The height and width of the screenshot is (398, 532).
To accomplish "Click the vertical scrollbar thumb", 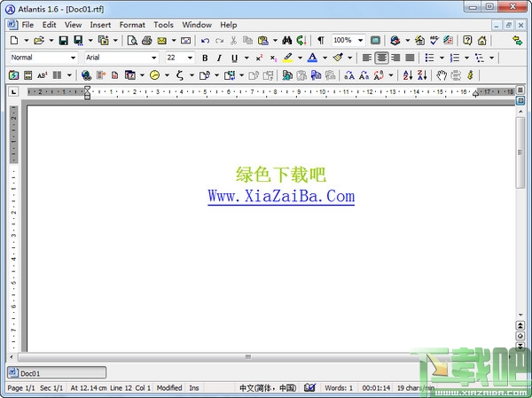I will [520, 152].
